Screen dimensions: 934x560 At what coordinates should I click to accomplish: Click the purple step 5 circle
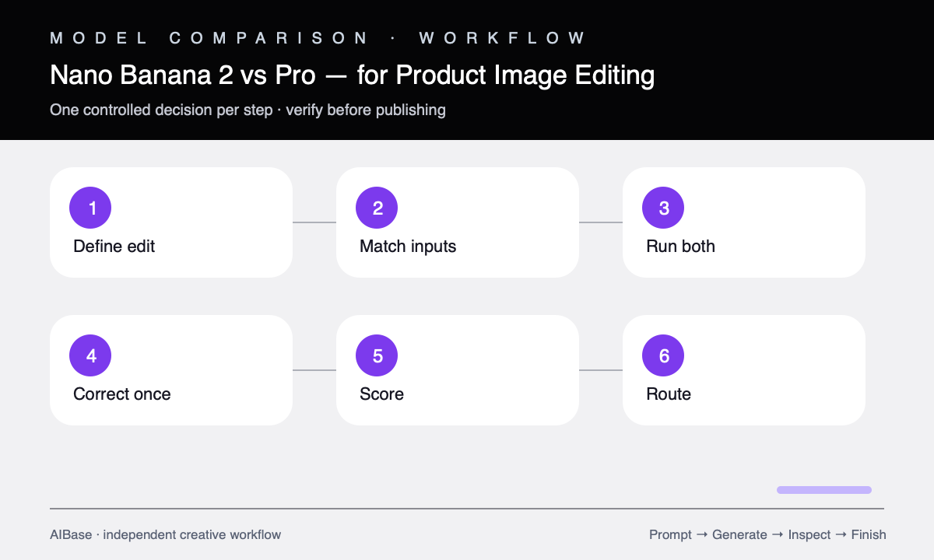[377, 355]
